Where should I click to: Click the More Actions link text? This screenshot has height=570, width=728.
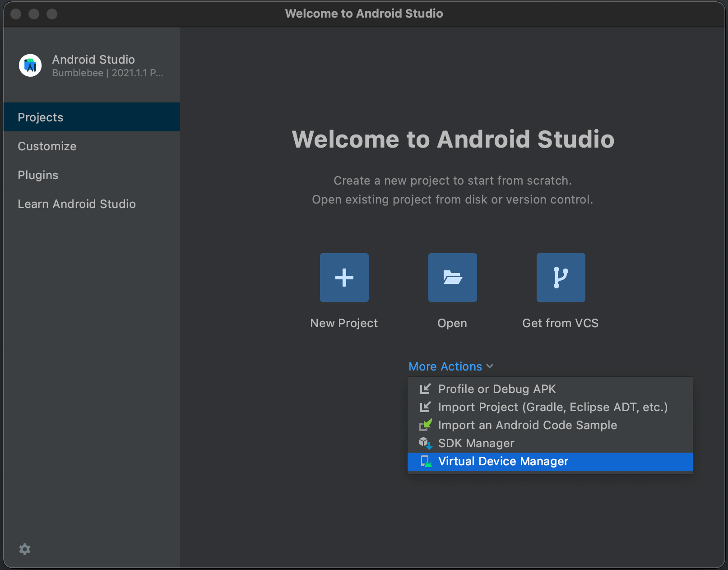click(445, 366)
